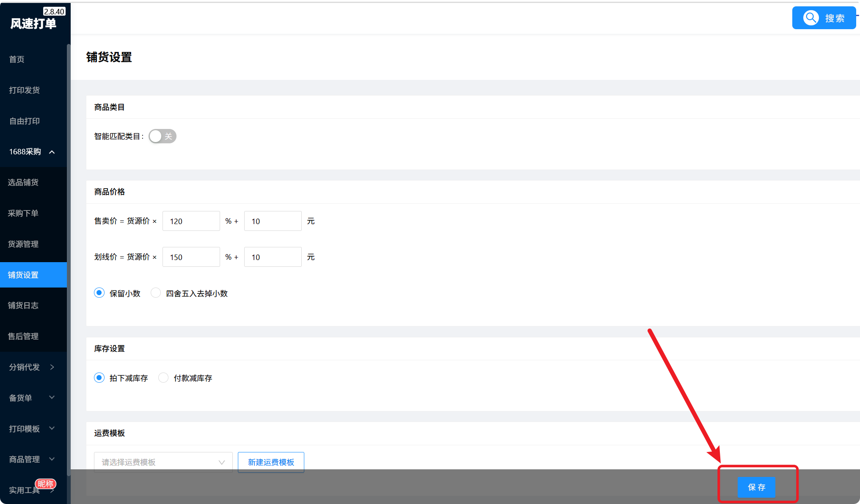Select 拍下减库存 radio option
Viewport: 860px width, 504px height.
coord(99,378)
